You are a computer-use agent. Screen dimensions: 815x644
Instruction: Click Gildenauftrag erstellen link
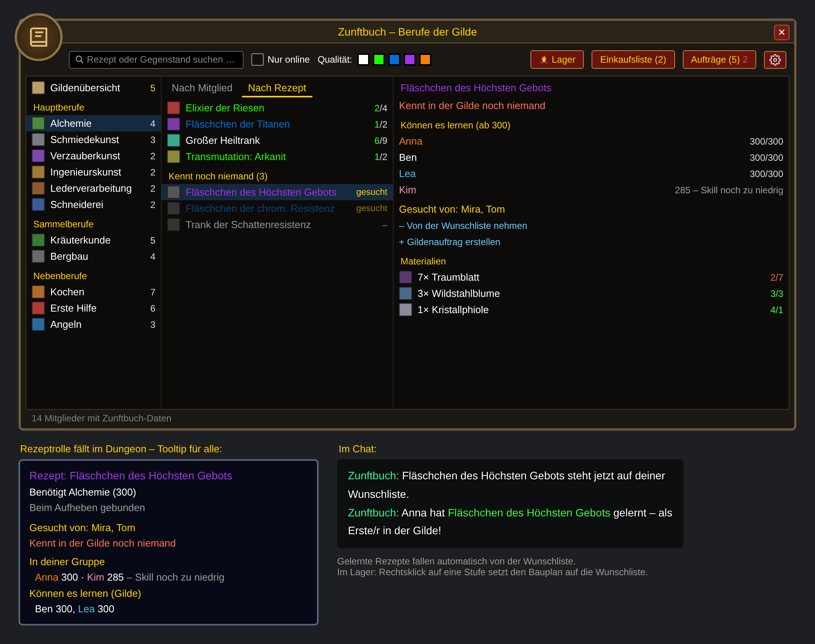coord(450,242)
